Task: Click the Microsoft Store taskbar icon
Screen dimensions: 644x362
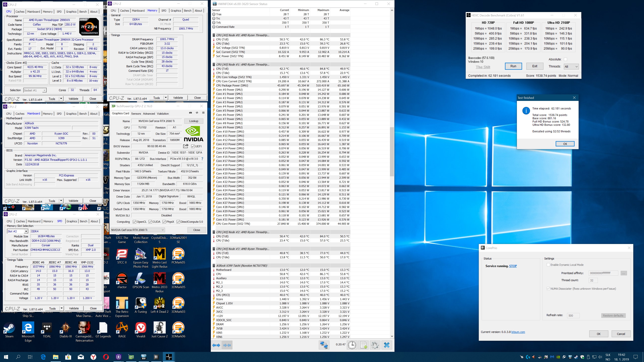Action: point(68,357)
